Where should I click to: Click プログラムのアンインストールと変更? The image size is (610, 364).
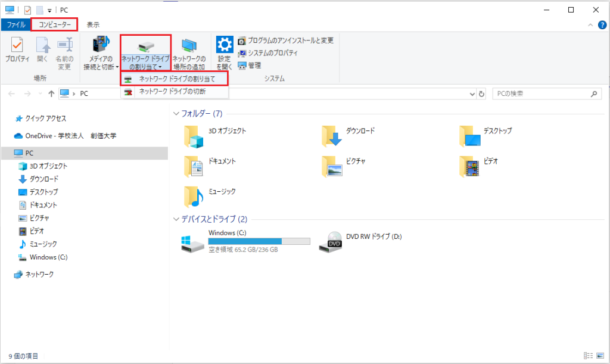(x=285, y=41)
